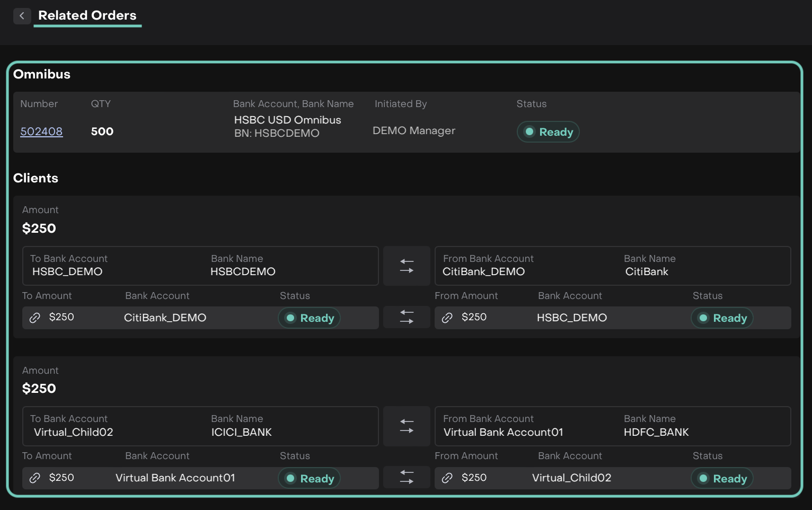Click swap arrows in second client amount row
Image resolution: width=812 pixels, height=510 pixels.
click(407, 478)
